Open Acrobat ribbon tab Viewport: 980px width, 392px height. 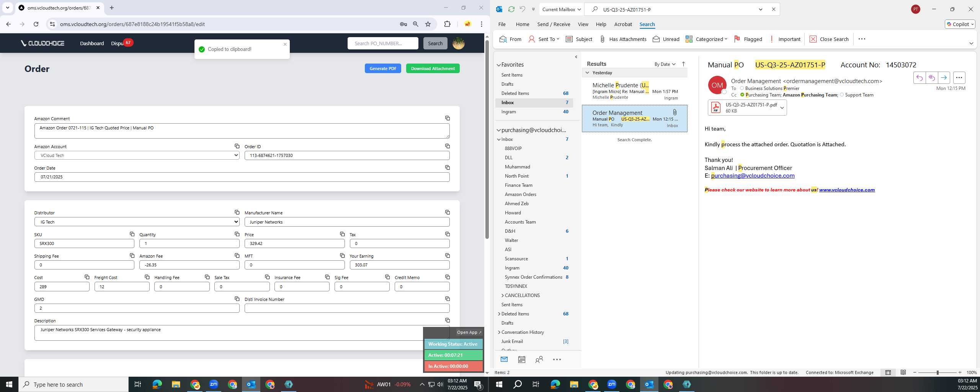(x=623, y=24)
